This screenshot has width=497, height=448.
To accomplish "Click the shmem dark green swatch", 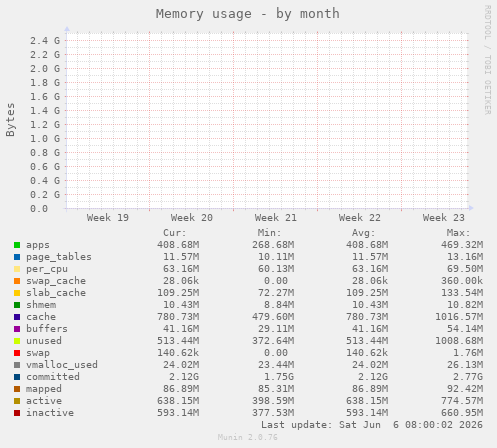I will click(17, 305).
